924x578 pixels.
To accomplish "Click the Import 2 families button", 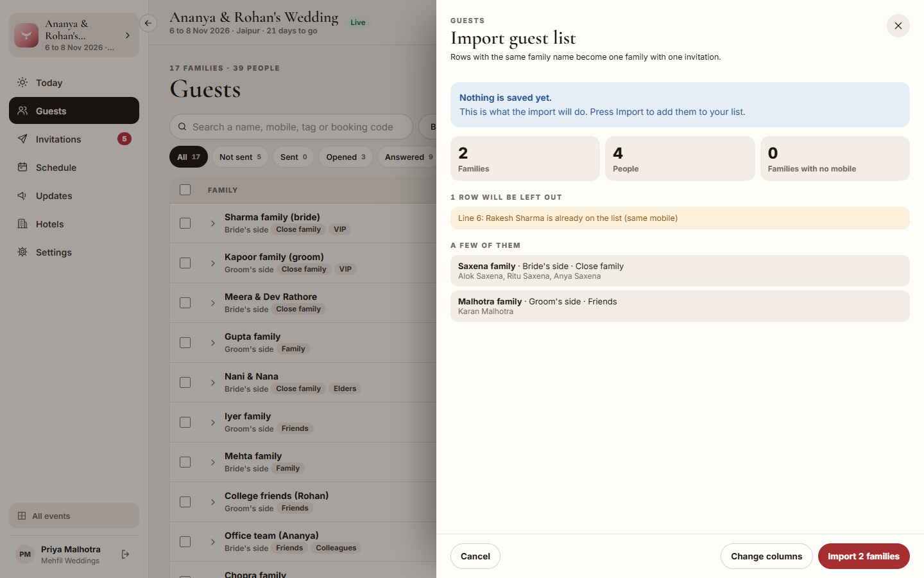I will [x=864, y=556].
